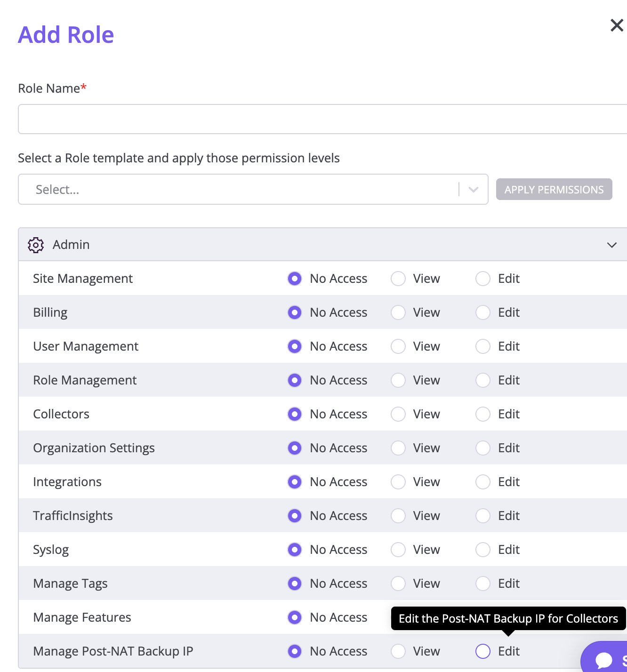This screenshot has width=627, height=672.
Task: Select Edit for Integrations
Action: 483,482
